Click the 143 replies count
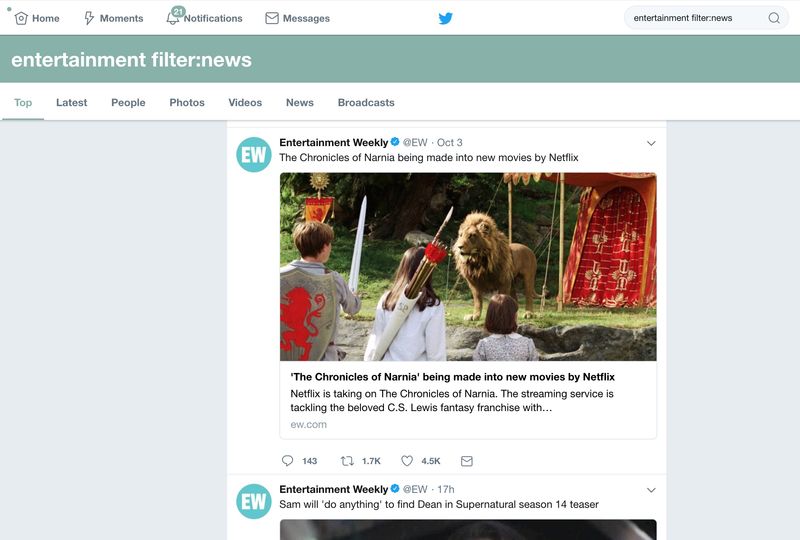 (x=309, y=461)
